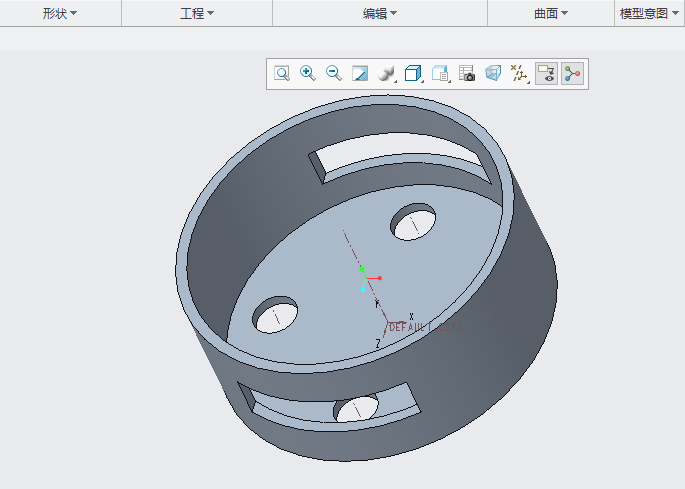Repaint the graphics window
Screen dimensions: 685x489
tap(360, 74)
